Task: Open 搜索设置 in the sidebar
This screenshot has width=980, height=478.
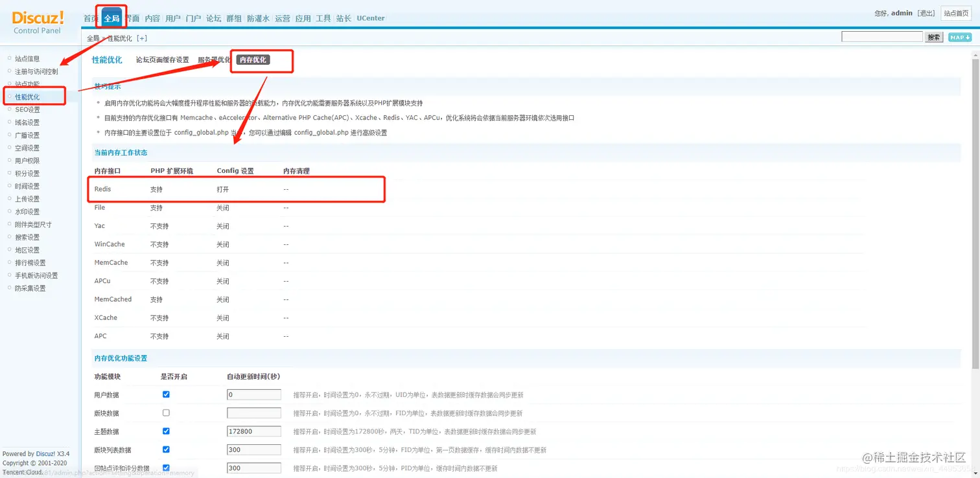Action: coord(27,238)
